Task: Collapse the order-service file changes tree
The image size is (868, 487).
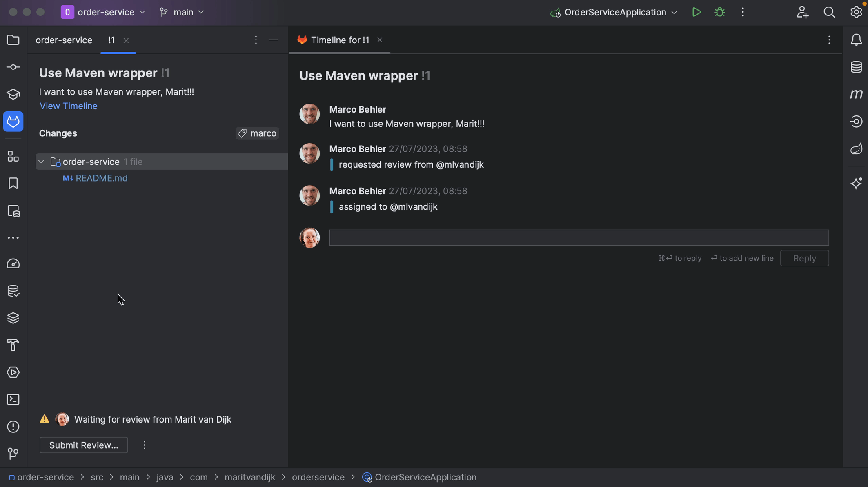Action: [41, 162]
